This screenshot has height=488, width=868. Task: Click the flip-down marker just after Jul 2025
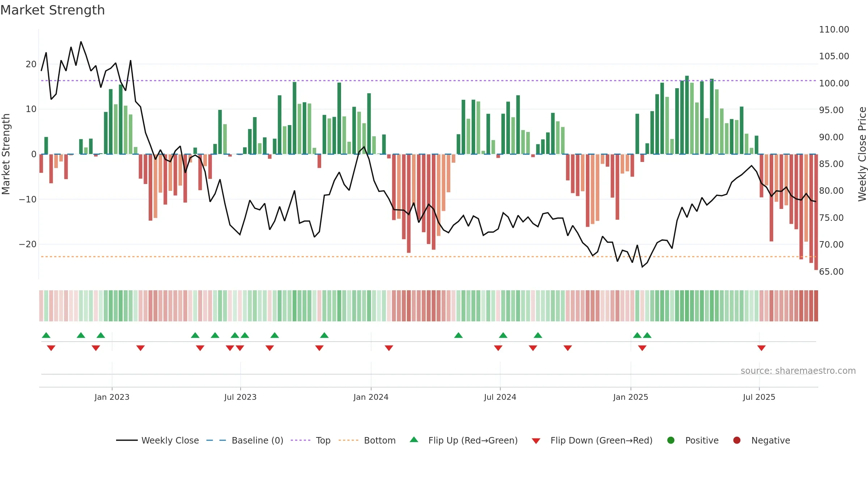pos(761,348)
